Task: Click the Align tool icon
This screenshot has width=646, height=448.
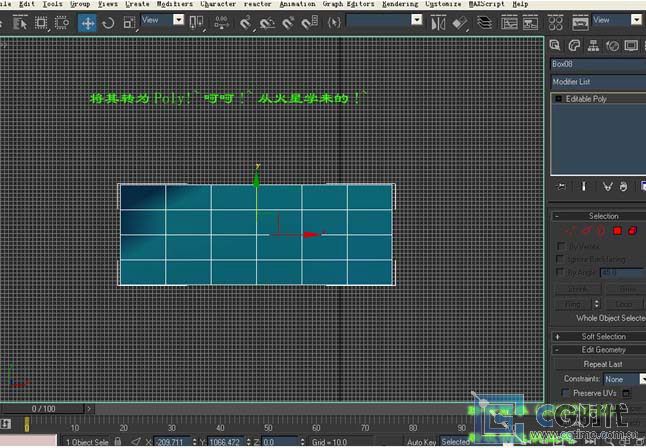Action: [x=460, y=23]
